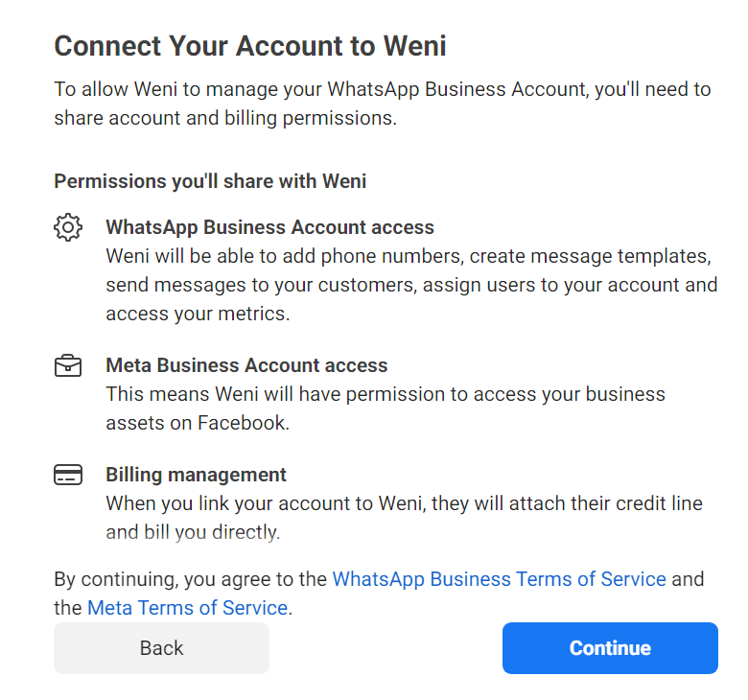The height and width of the screenshot is (700, 748).
Task: Click the "Connect Your Account to Weni" heading
Action: click(x=250, y=46)
